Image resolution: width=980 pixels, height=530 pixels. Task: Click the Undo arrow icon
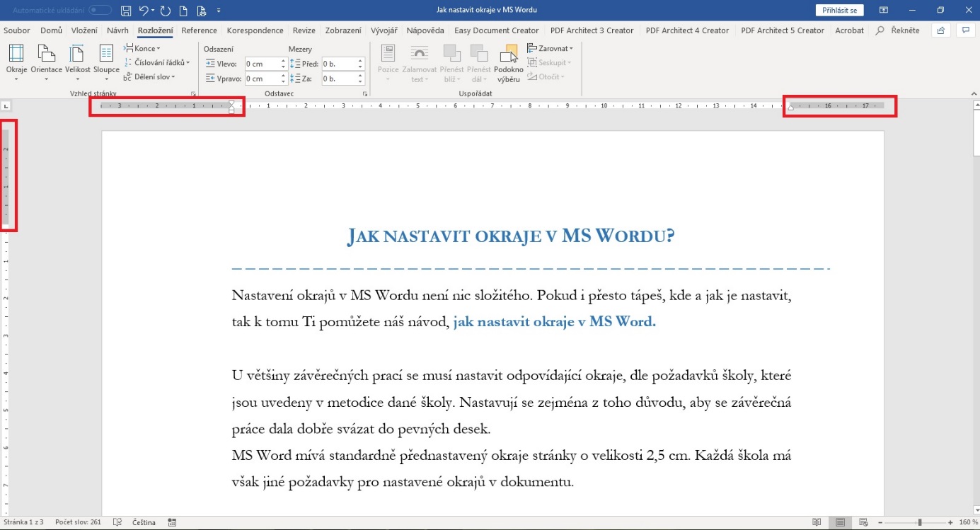[144, 11]
